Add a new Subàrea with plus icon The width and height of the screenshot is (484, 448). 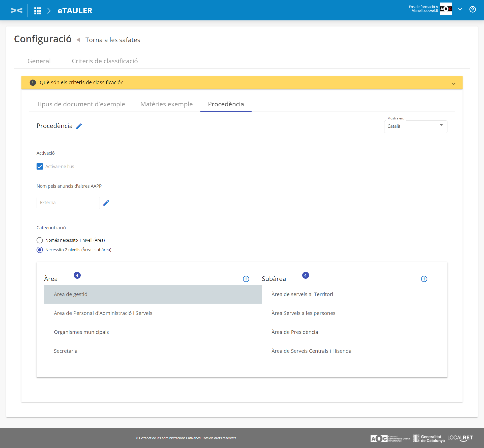[424, 279]
